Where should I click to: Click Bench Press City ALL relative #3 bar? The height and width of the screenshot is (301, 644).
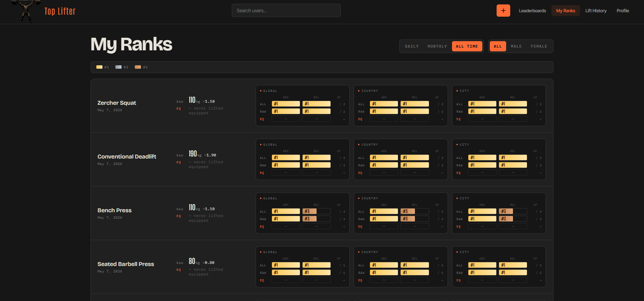(x=513, y=211)
